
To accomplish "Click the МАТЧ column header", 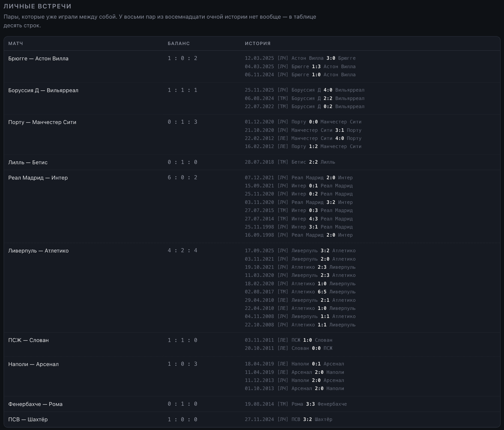I will (16, 44).
